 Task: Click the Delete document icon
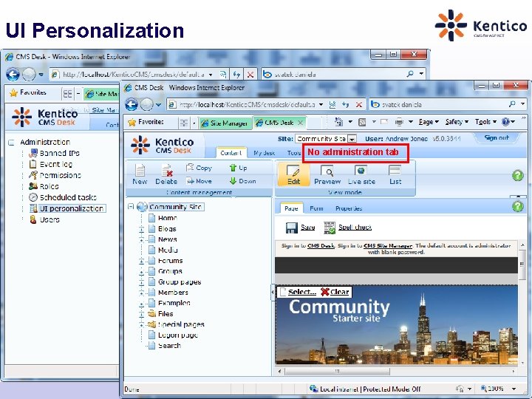pyautogui.click(x=166, y=171)
